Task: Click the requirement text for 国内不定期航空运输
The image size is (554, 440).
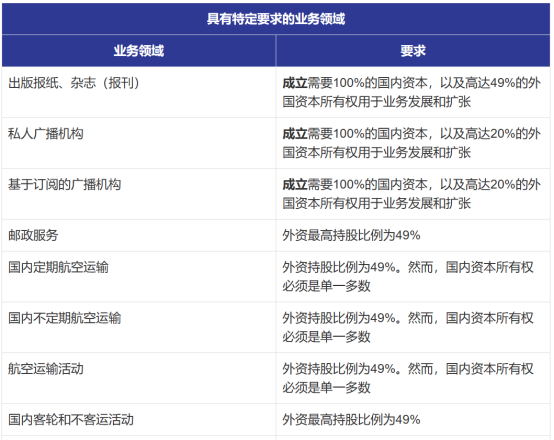Action: (x=408, y=327)
